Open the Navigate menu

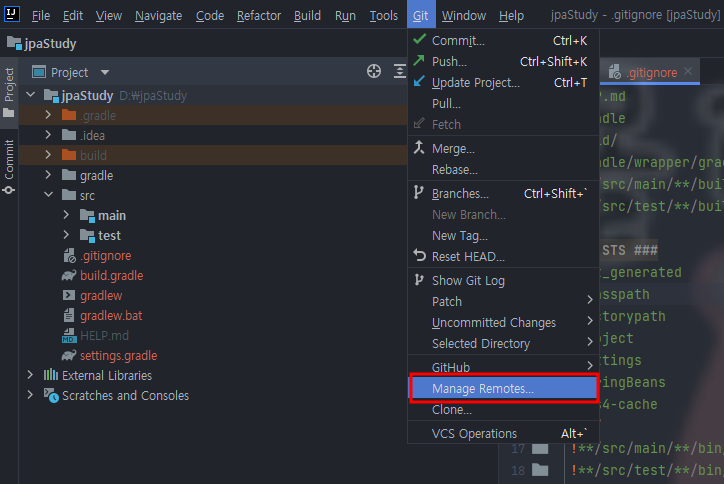[158, 16]
